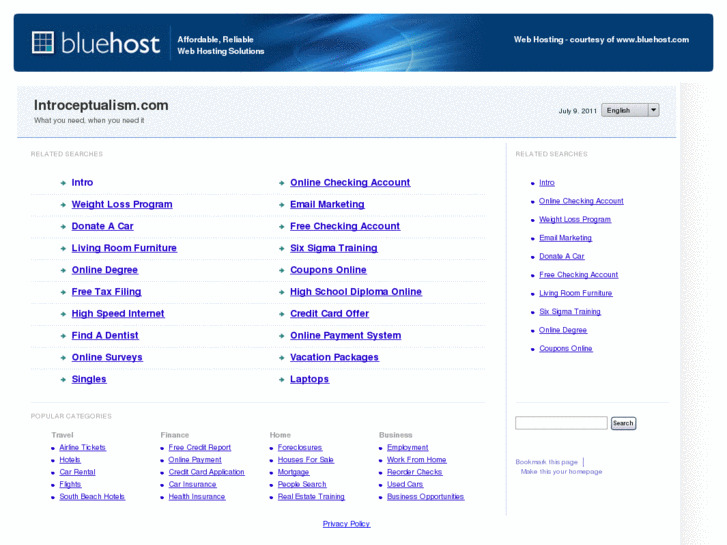
Task: Click Make this your homepage
Action: pyautogui.click(x=561, y=472)
